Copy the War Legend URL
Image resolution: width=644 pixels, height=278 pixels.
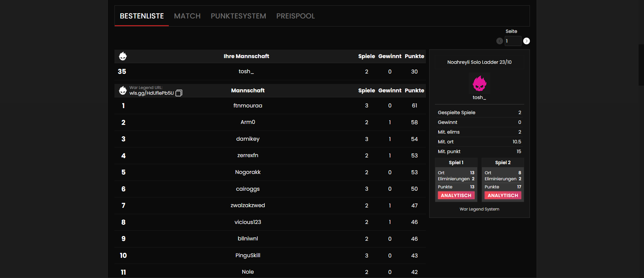[x=179, y=93]
